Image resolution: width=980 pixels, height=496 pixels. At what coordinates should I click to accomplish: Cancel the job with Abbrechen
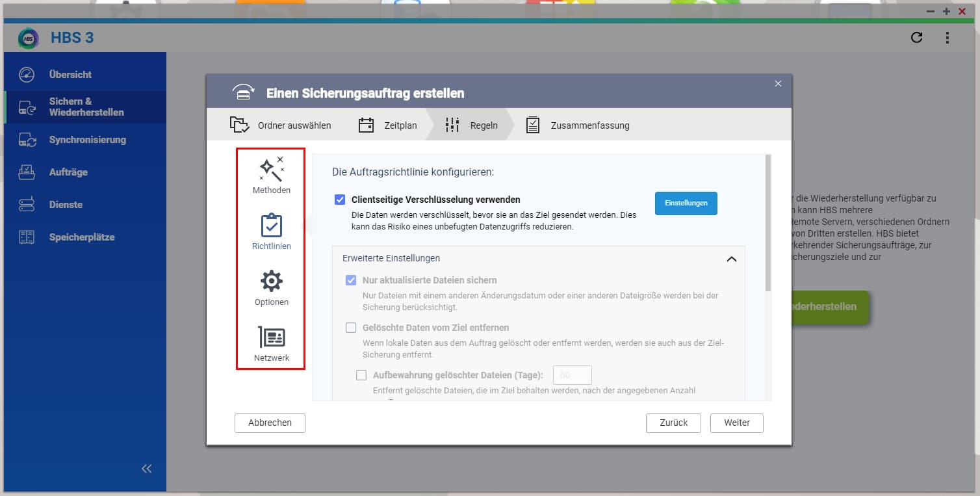pos(270,423)
